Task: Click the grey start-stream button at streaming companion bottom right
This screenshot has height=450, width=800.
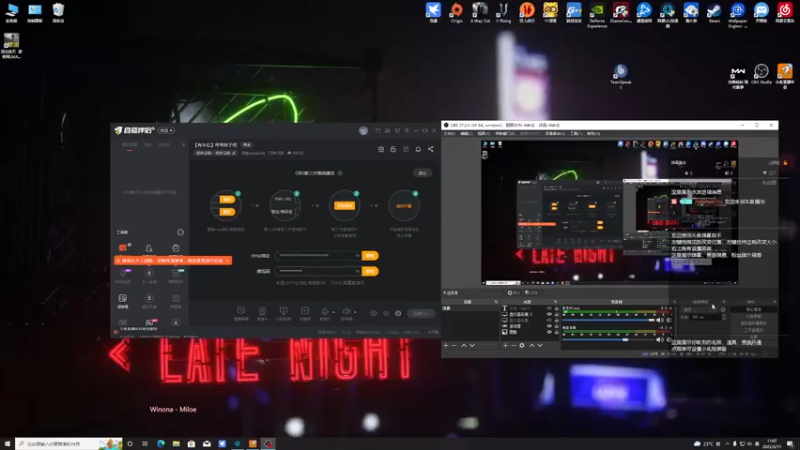Action: click(x=420, y=313)
